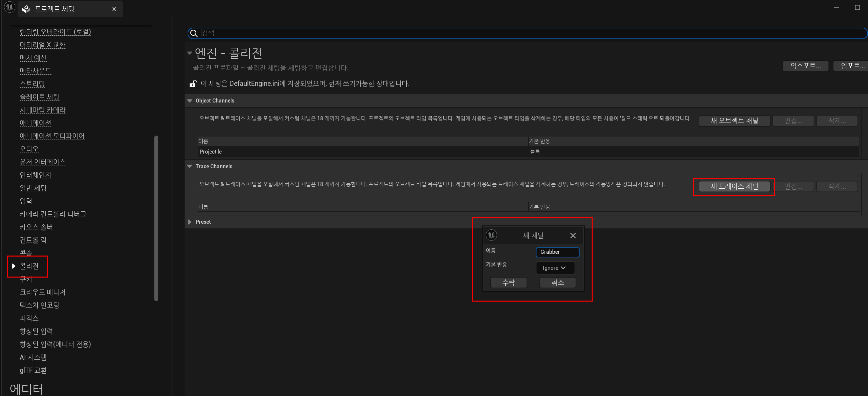
Task: Click the unlocked padlock icon
Action: [x=193, y=83]
